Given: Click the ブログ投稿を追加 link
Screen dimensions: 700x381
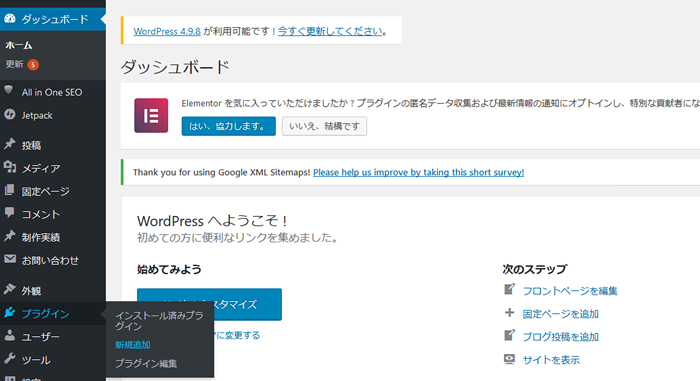Looking at the screenshot, I should click(x=561, y=337).
